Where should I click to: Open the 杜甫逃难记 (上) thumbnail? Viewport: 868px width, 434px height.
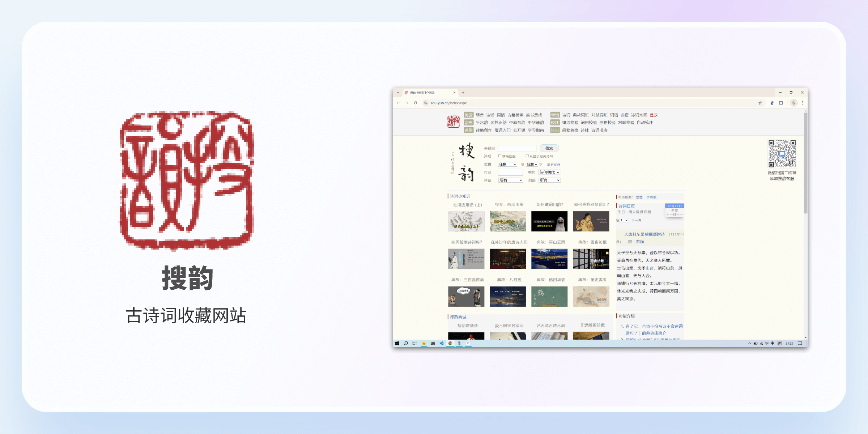click(466, 221)
